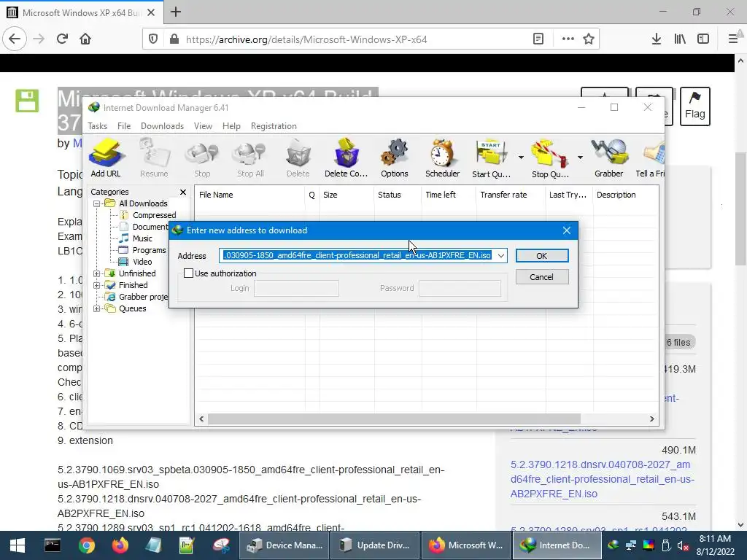Click Cancel in the address dialog
Image resolution: width=747 pixels, height=560 pixels.
(542, 277)
